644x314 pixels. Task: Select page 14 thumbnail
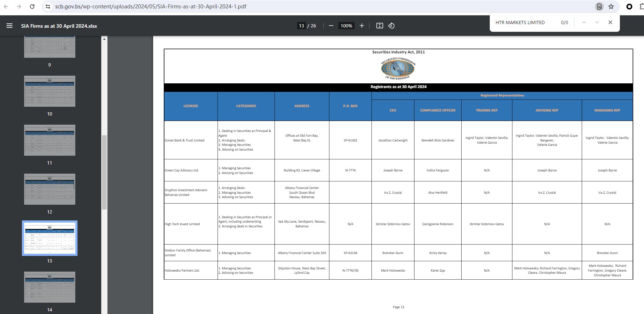[x=50, y=287]
